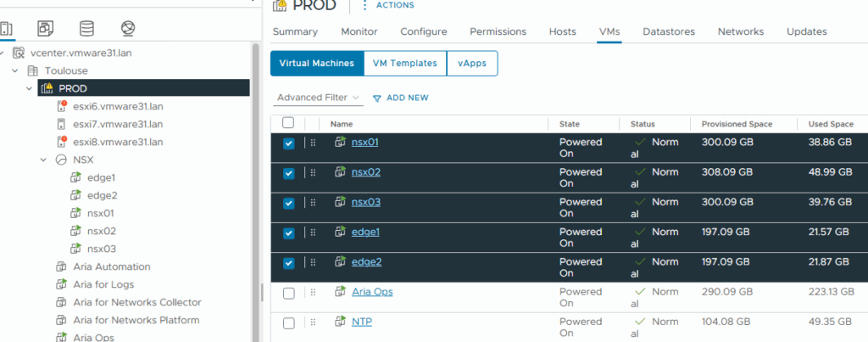Sort by the Used Space column header
The height and width of the screenshot is (342, 868).
tap(831, 124)
